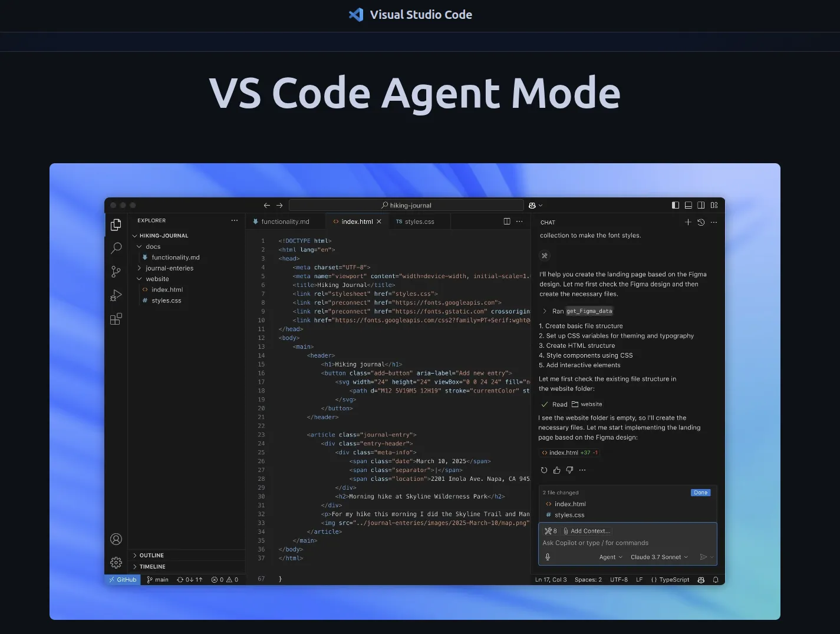Start a new chat with plus icon
Image resolution: width=840 pixels, height=634 pixels.
tap(688, 222)
